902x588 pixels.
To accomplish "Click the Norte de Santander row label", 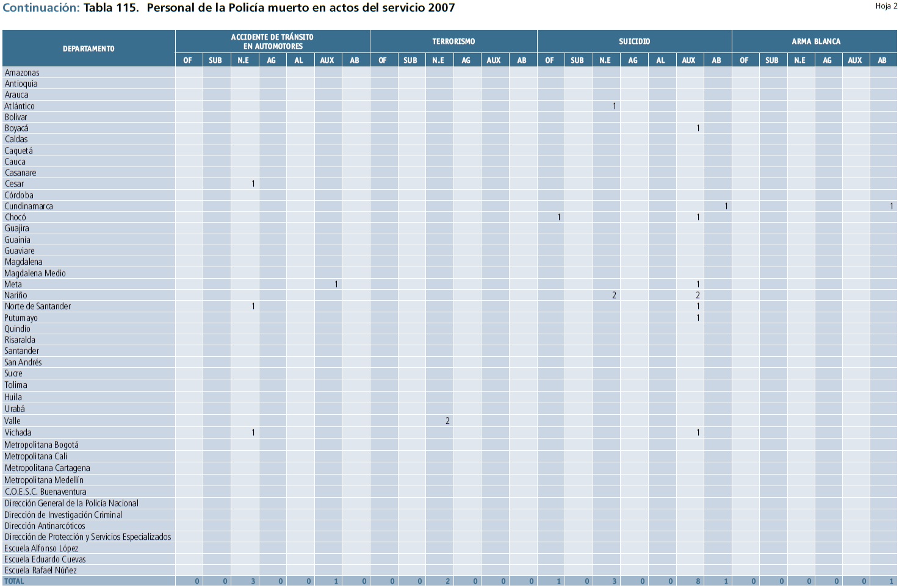I will coord(38,306).
